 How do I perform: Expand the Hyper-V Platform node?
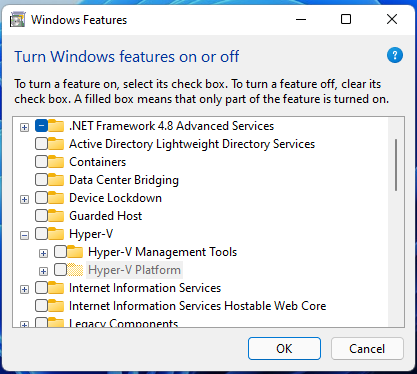coord(43,271)
